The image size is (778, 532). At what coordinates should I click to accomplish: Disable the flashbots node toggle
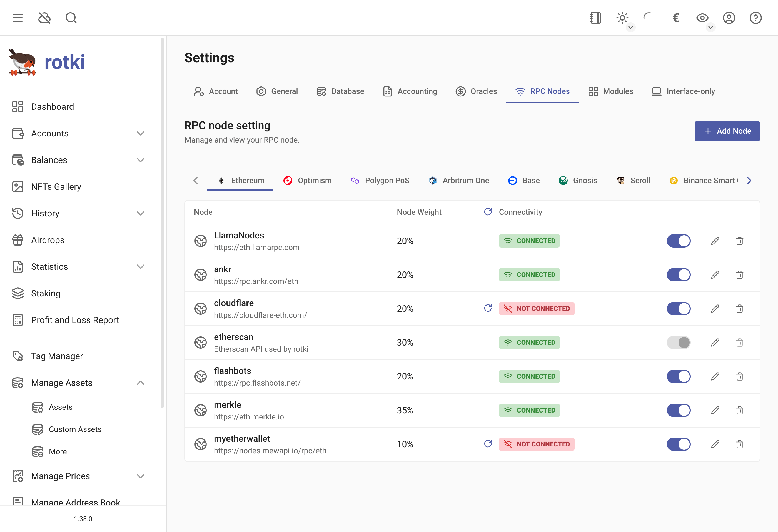click(679, 376)
